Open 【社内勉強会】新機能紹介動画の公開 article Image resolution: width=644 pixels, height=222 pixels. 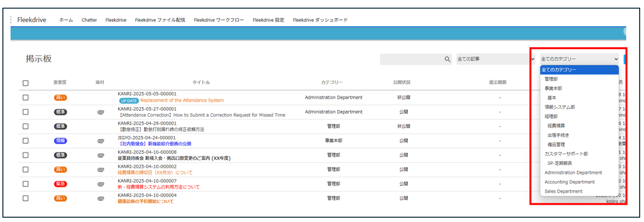pos(155,144)
